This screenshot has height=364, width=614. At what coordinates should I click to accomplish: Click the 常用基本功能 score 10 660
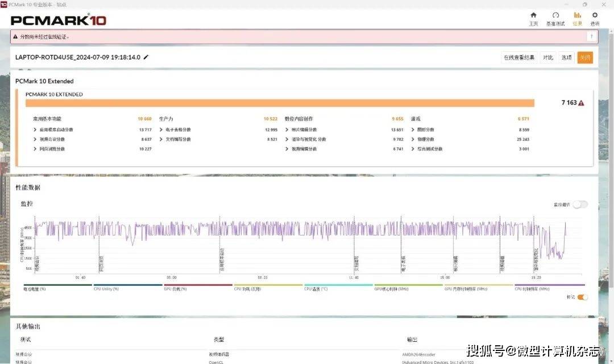[x=144, y=119]
